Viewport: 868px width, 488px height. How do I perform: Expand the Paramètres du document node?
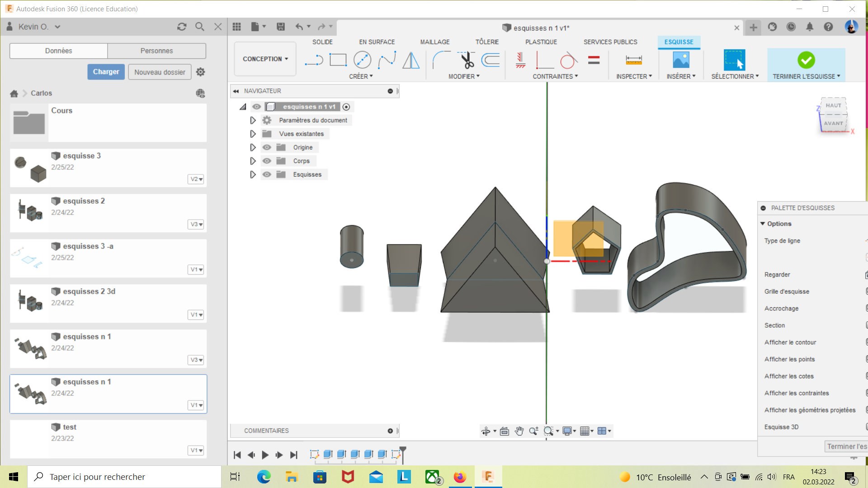(x=253, y=120)
